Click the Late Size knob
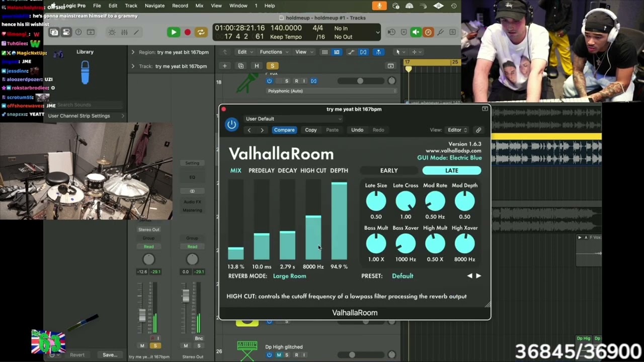Viewport: 644px width, 362px height. coord(376,201)
